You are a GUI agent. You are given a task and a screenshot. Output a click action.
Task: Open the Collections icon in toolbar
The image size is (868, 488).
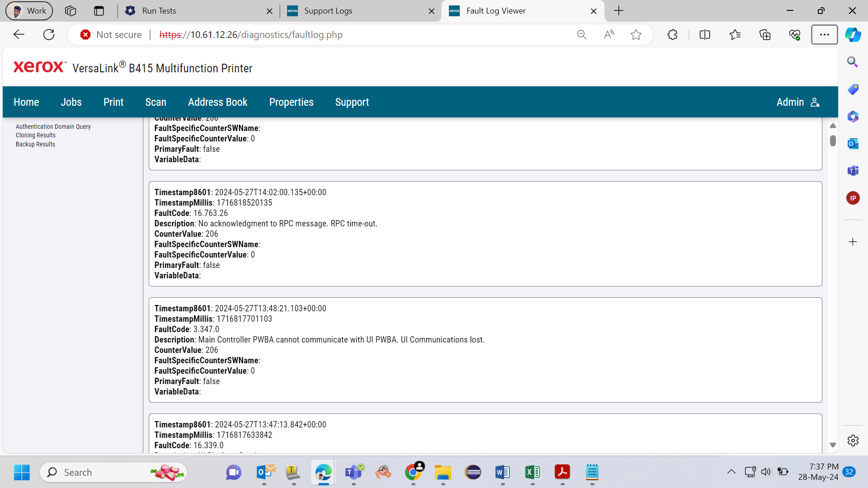click(x=765, y=35)
